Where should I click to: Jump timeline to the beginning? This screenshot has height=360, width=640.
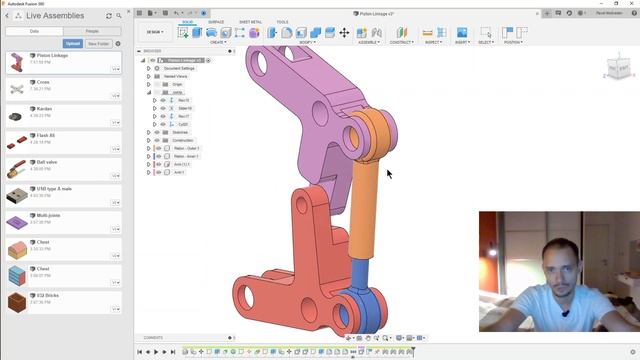140,352
